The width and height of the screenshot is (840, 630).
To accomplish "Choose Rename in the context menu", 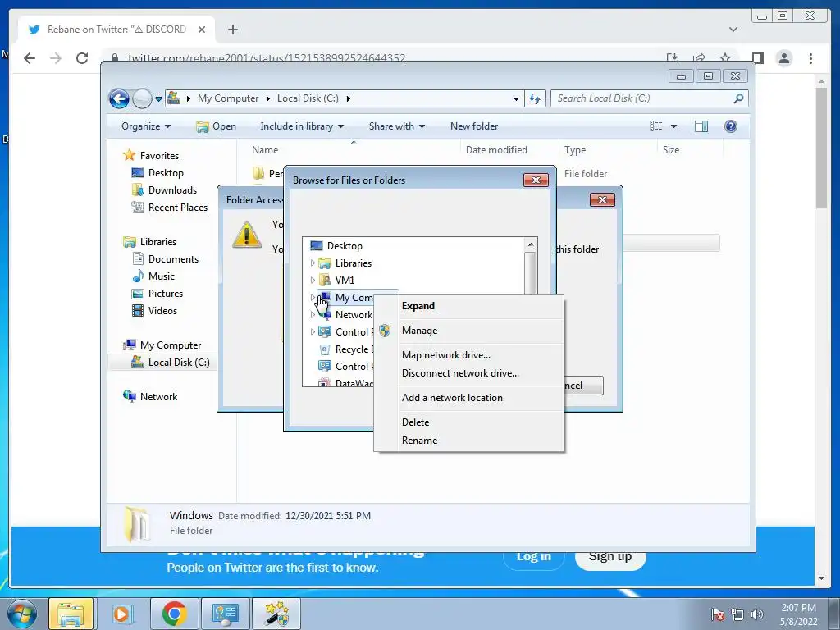I will [419, 441].
